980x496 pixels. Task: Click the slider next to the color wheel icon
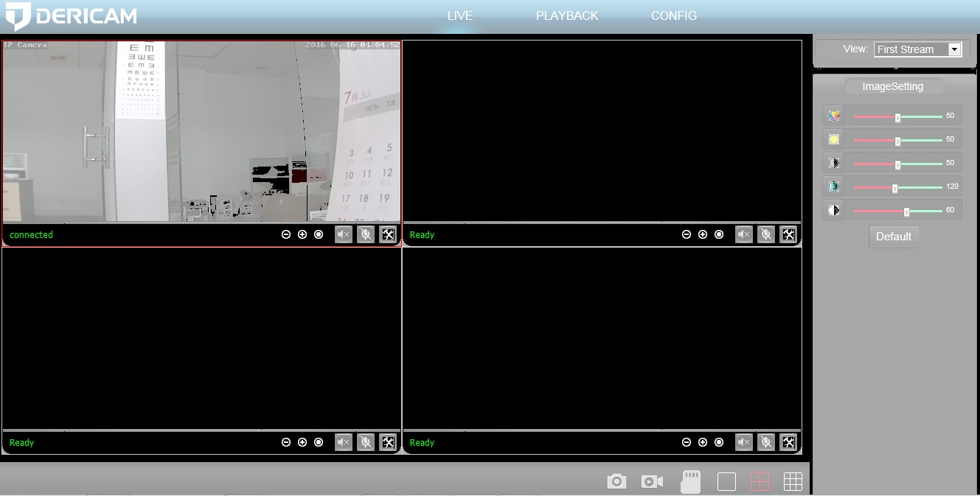(x=897, y=116)
